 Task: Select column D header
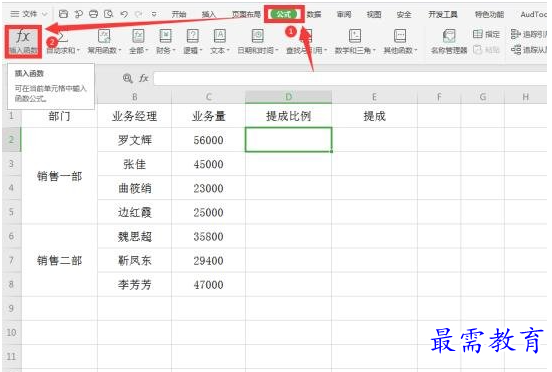click(288, 97)
